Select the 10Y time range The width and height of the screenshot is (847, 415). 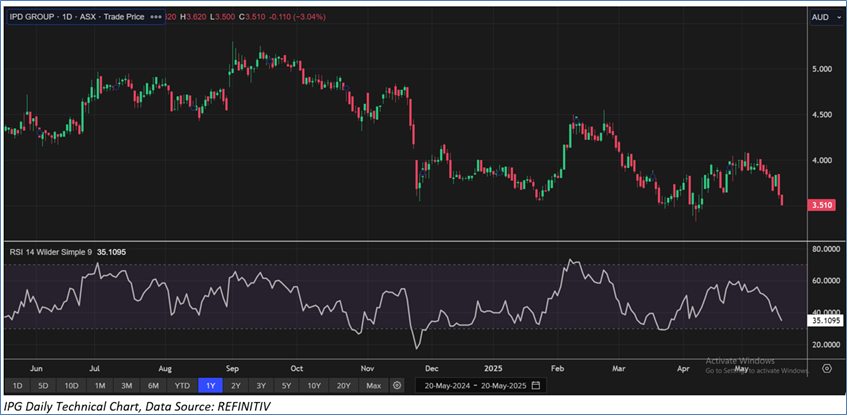315,385
